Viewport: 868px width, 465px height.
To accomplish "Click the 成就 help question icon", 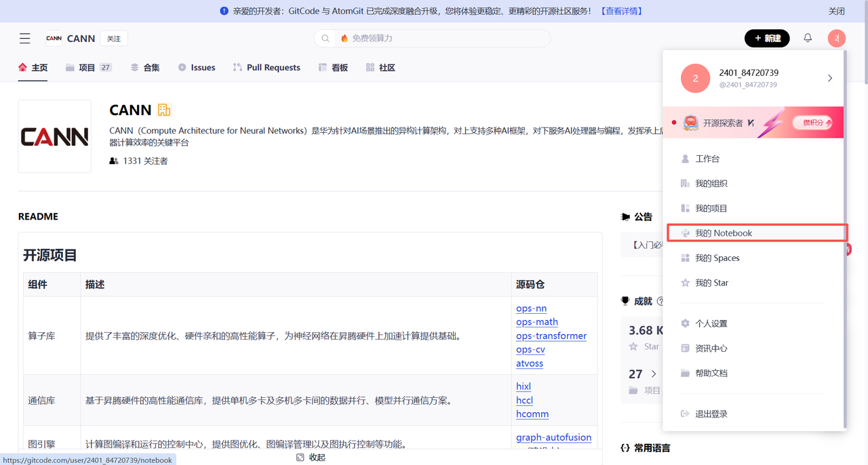I will pos(660,302).
